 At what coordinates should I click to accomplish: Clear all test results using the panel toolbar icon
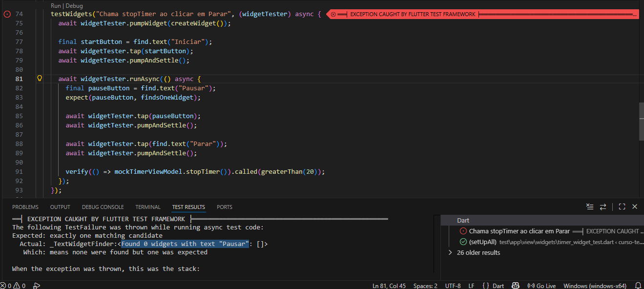[x=590, y=207]
